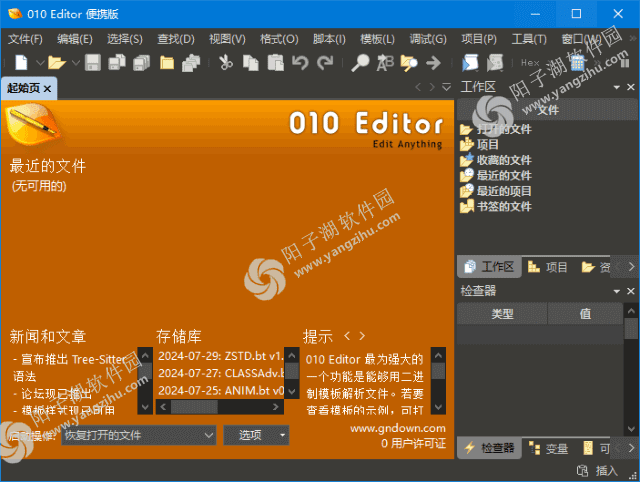Click the Copy toolbar icon

(x=251, y=63)
